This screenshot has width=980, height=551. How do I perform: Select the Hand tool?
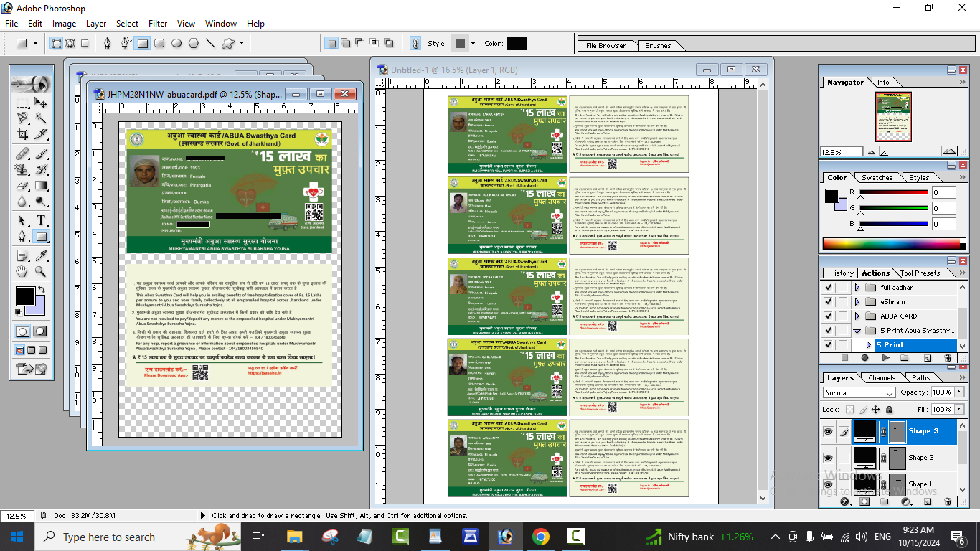22,272
